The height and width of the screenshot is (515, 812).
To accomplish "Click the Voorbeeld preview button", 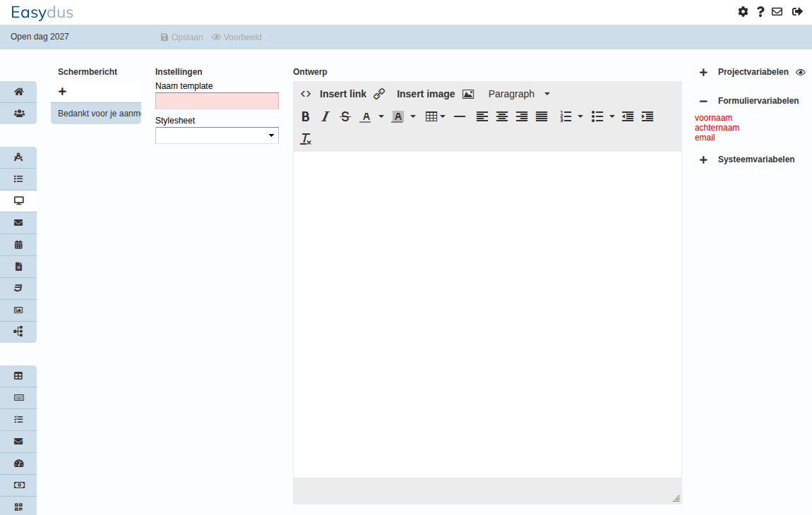I will (x=237, y=37).
